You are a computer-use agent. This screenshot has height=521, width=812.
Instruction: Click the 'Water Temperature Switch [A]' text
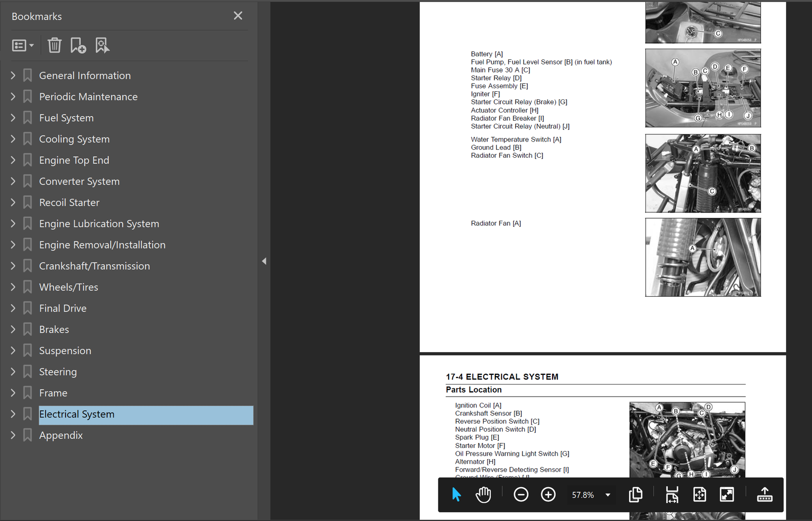click(x=516, y=140)
